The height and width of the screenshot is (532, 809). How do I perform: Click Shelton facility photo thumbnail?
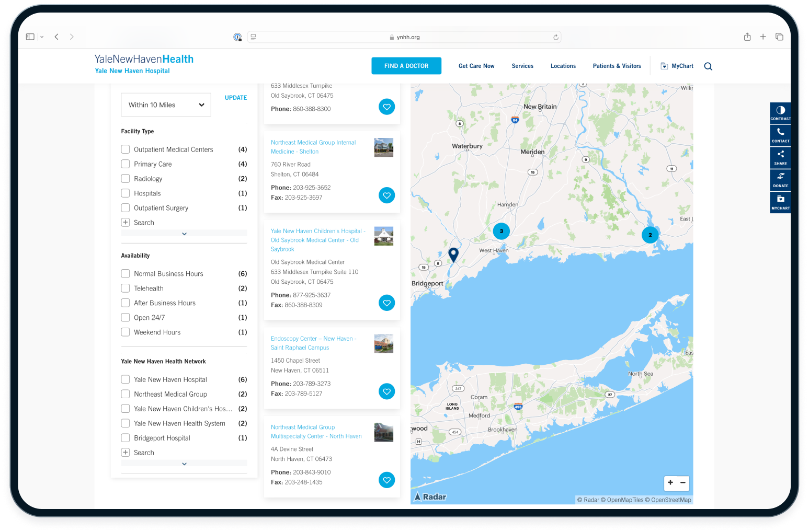[x=384, y=147]
